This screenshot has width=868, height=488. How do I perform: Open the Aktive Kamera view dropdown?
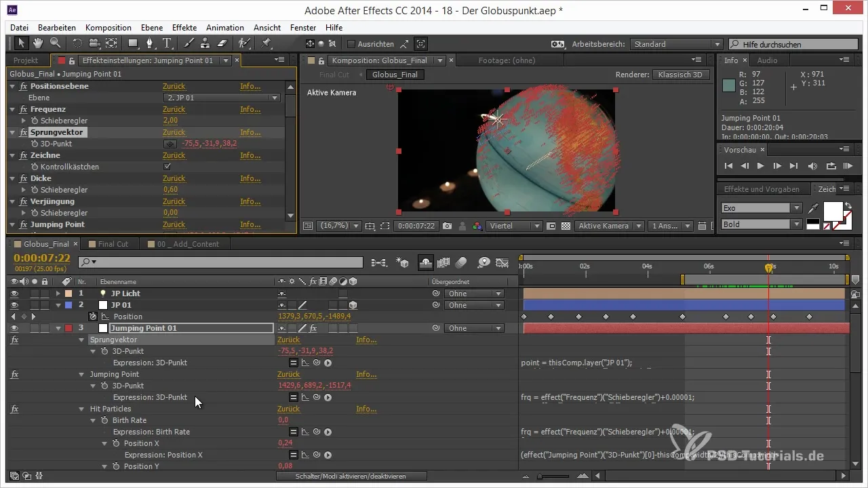pos(610,226)
